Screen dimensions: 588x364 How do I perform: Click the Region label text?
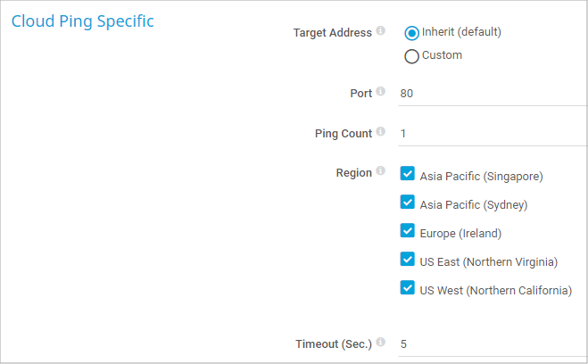pyautogui.click(x=353, y=172)
